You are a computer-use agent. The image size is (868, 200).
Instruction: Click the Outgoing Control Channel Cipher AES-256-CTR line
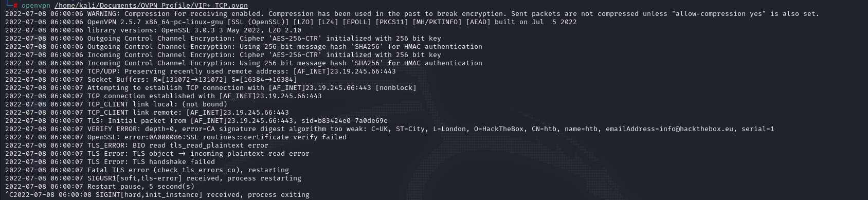pyautogui.click(x=223, y=39)
